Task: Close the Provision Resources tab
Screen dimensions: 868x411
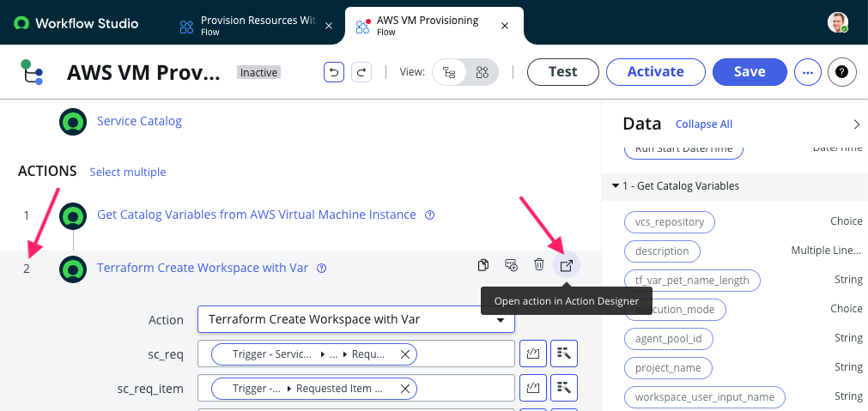Action: [328, 26]
